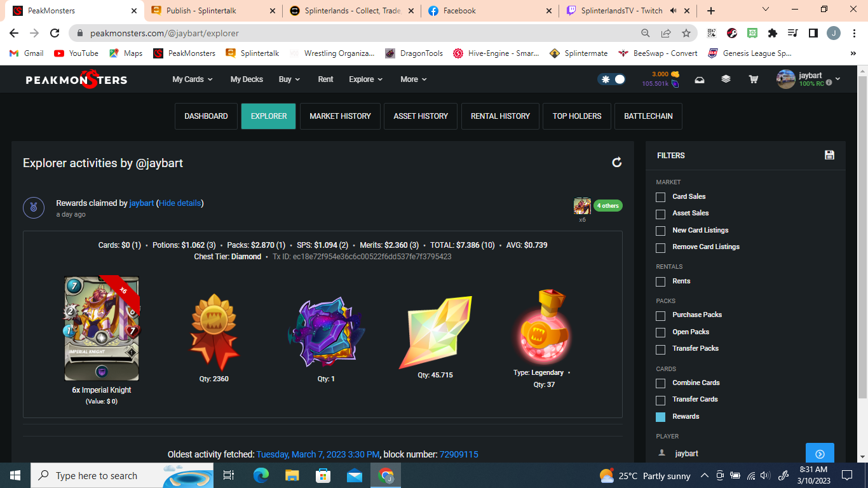Viewport: 868px width, 488px height.
Task: Open the Chrome extensions puzzle menu
Action: (773, 33)
